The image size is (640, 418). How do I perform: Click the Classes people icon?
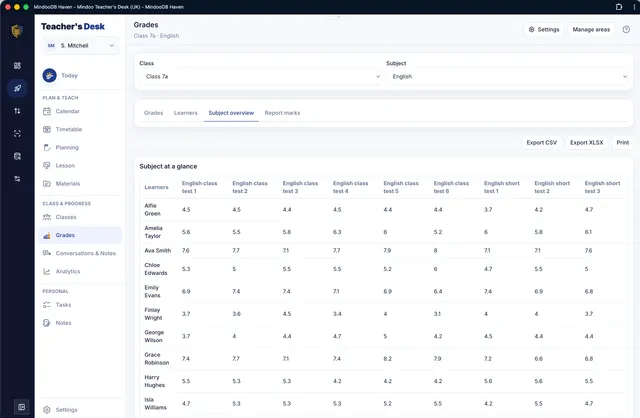pos(47,217)
